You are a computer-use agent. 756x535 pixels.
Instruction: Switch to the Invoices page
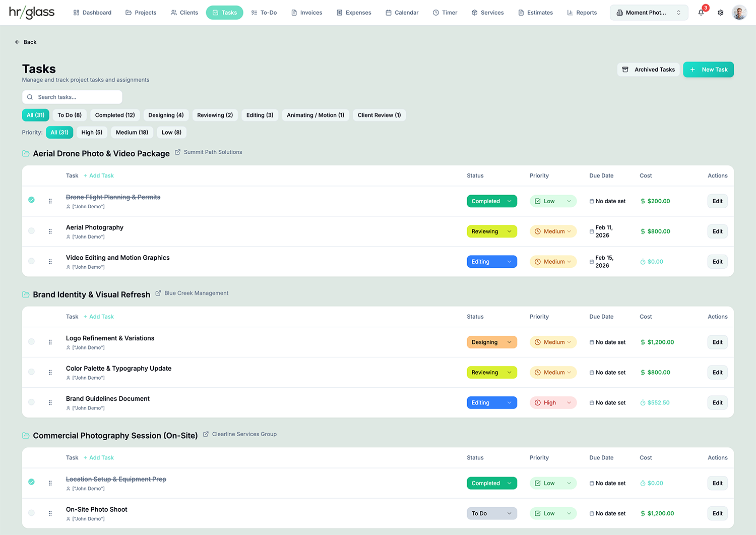click(306, 13)
